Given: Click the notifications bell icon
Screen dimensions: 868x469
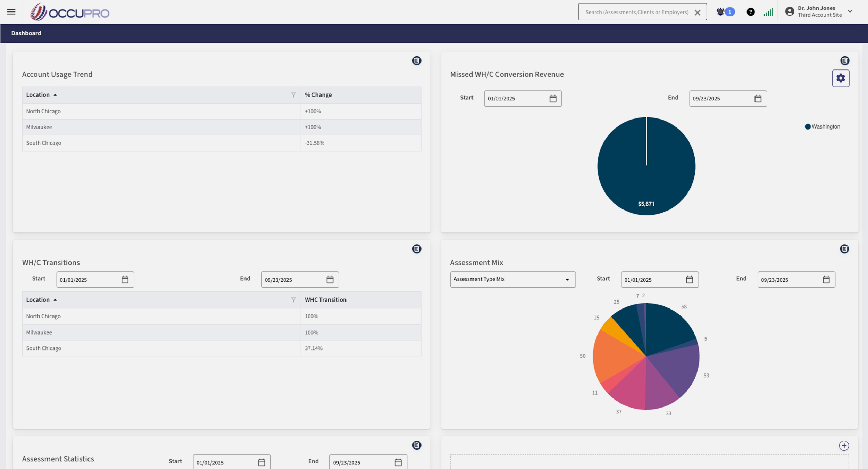Looking at the screenshot, I should (720, 12).
